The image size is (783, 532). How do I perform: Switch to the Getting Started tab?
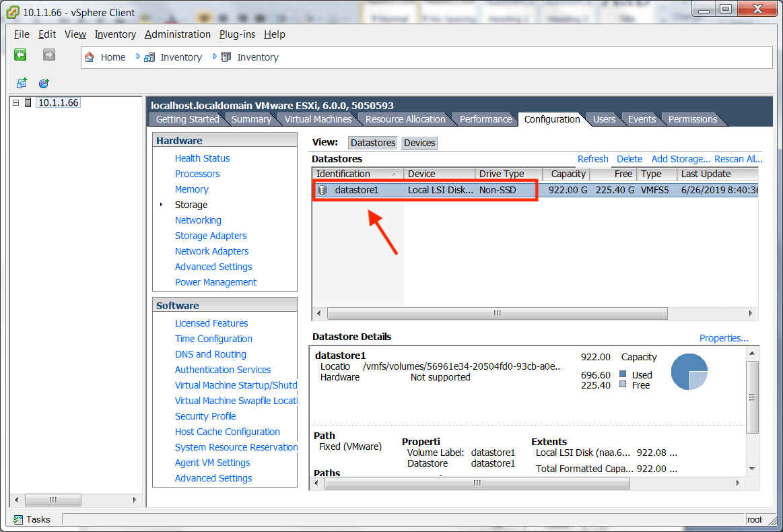(187, 119)
